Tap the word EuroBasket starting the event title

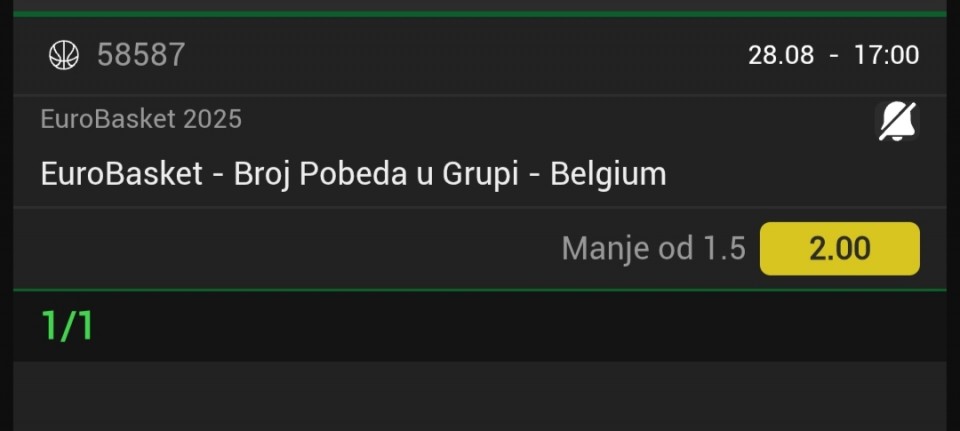point(122,174)
